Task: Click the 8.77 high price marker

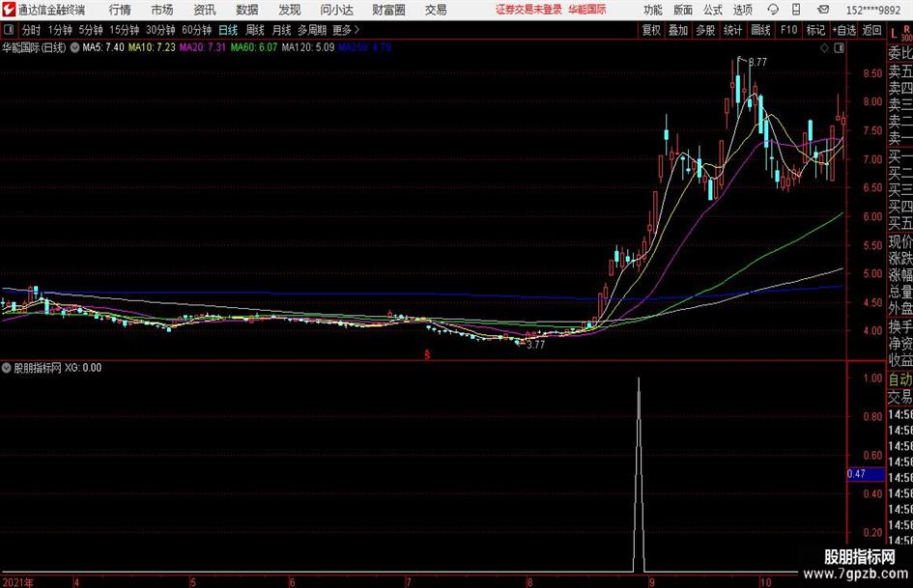Action: [x=756, y=62]
